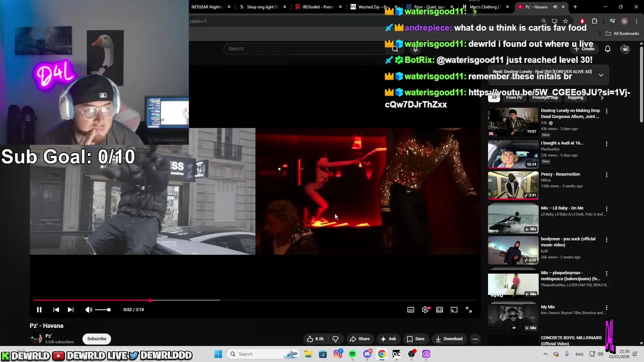Open options for Peezy - Resurrection
This screenshot has height=362, width=644.
606,175
